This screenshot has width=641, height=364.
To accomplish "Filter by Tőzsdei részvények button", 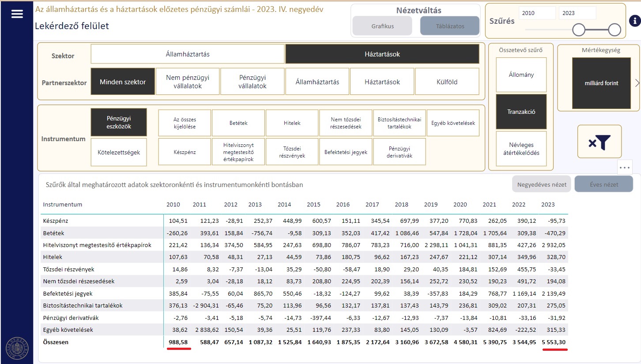I will point(292,152).
